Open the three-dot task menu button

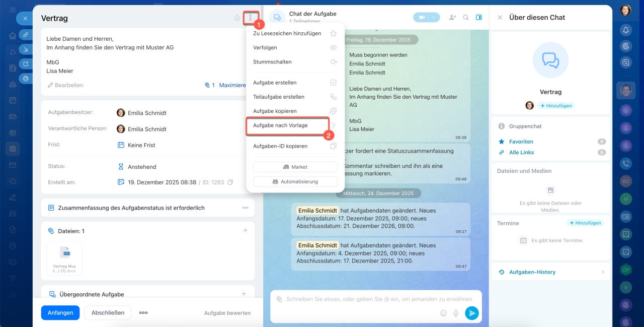click(x=251, y=18)
